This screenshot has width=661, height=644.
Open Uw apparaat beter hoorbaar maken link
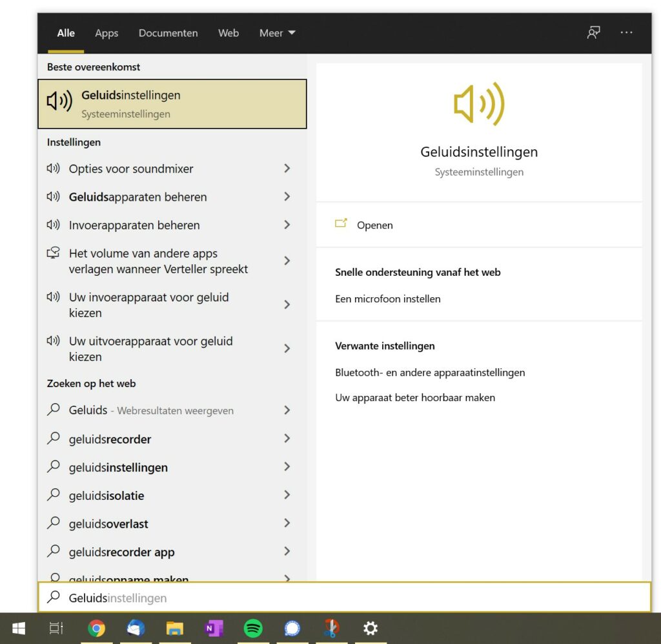tap(415, 397)
